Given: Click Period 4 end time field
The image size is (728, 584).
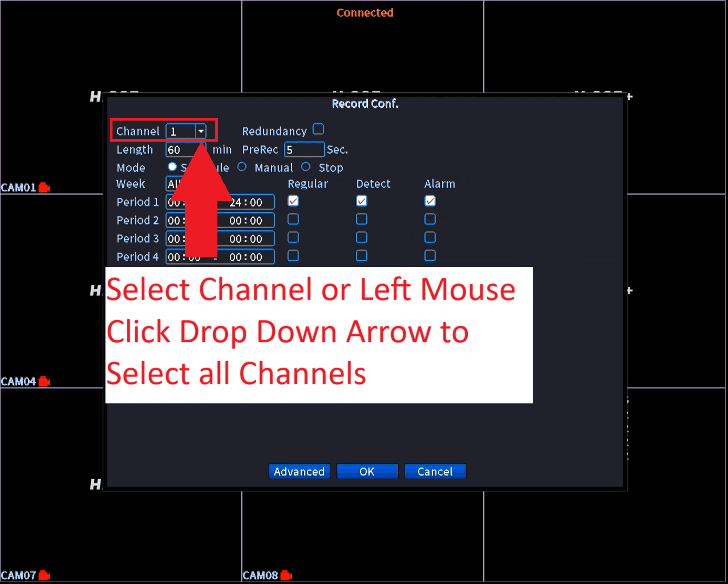Looking at the screenshot, I should pyautogui.click(x=246, y=257).
